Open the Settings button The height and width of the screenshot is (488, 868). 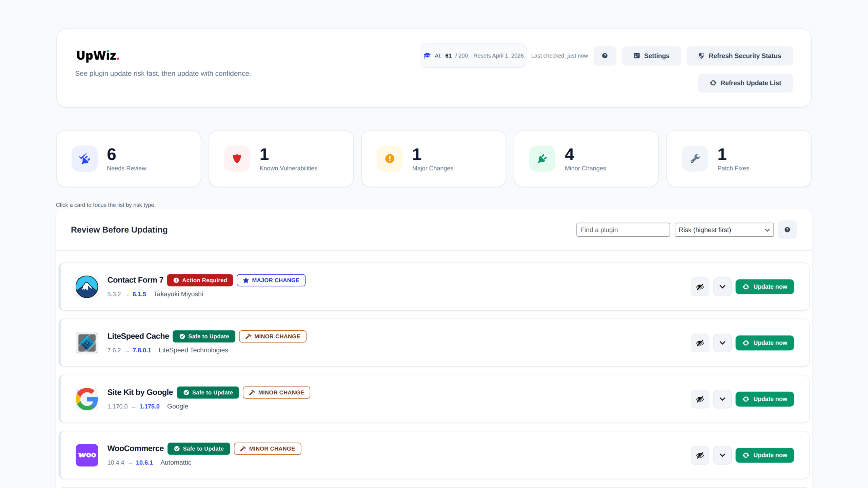point(651,56)
